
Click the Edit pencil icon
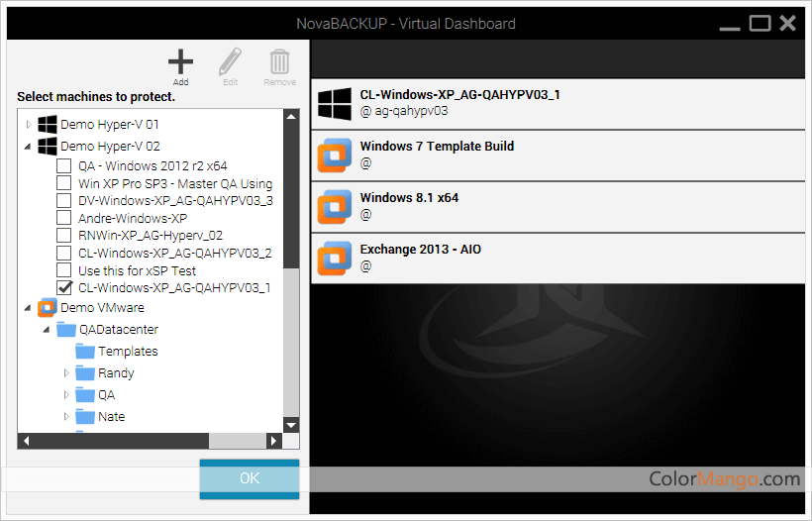[x=230, y=61]
